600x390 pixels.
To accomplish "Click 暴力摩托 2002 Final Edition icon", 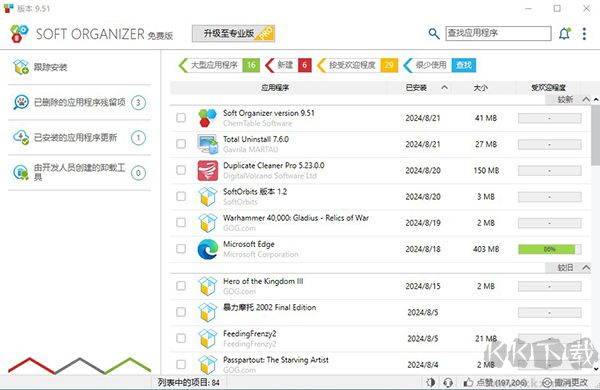I will (208, 312).
